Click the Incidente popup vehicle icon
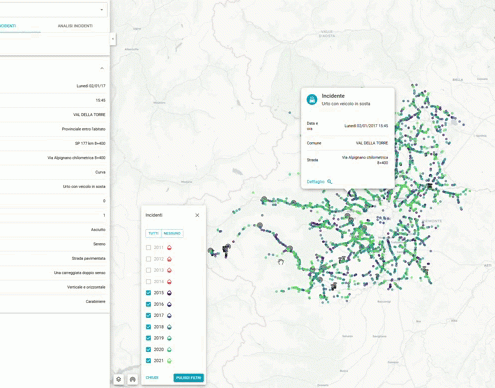The height and width of the screenshot is (388, 495). pos(312,99)
